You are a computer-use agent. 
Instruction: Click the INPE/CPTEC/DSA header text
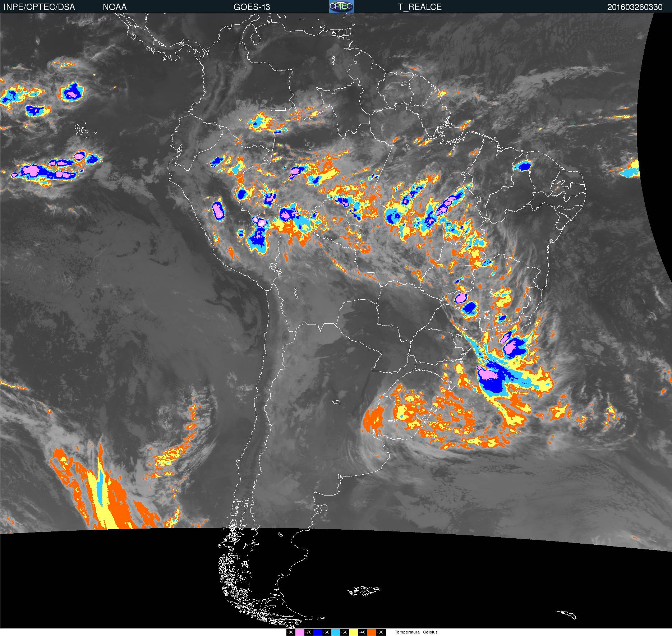(x=39, y=7)
